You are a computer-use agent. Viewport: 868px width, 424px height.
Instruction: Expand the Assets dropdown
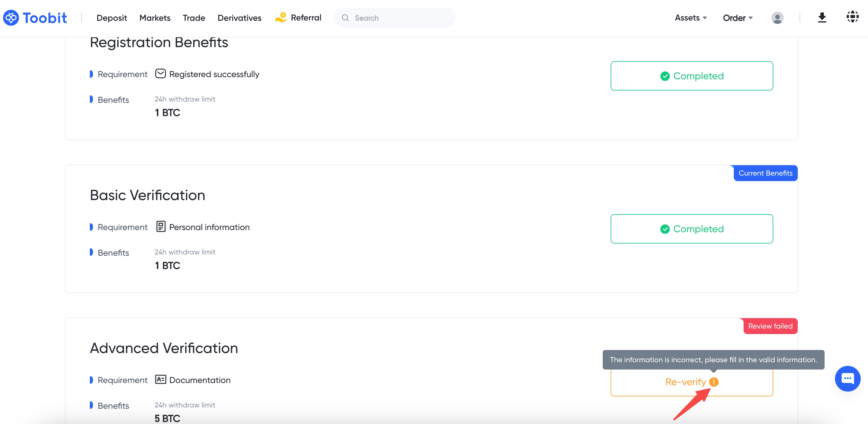[690, 18]
